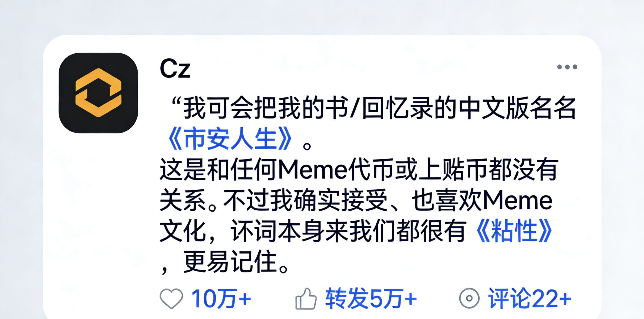Click the 转发5万+ repost button
644x319 pixels.
pos(371,298)
